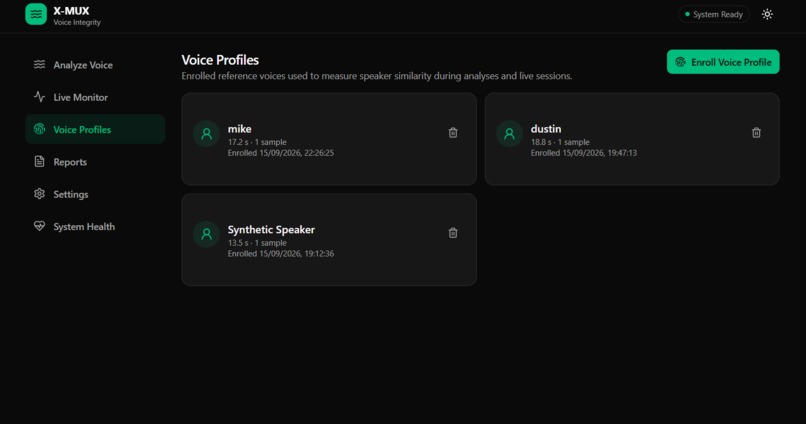Click '17.2 s · 1 sample' text

click(257, 142)
